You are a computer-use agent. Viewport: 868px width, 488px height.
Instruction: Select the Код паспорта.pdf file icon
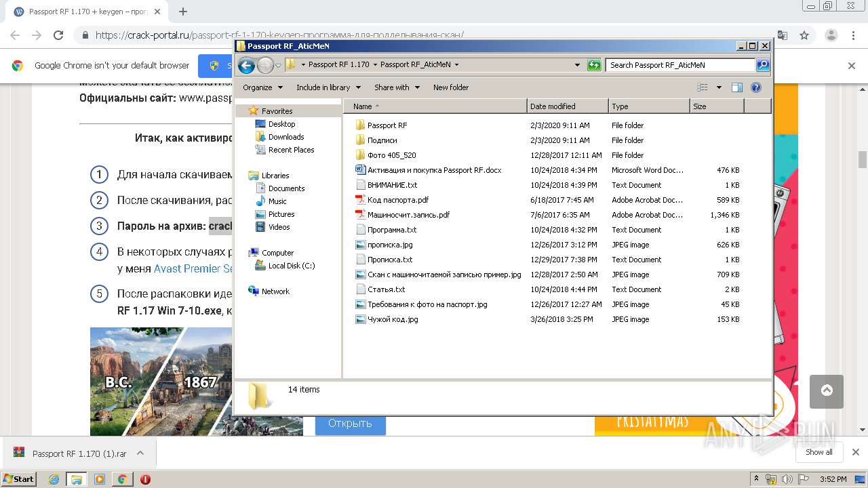(360, 200)
